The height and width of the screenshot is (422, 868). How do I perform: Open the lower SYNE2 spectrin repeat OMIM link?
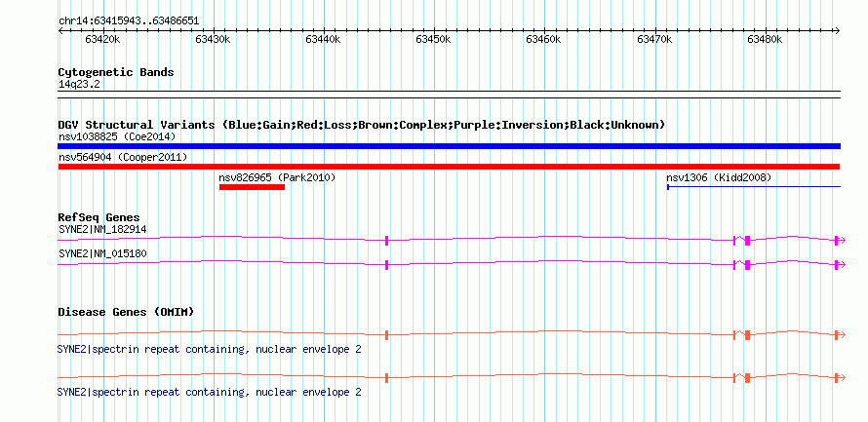210,392
